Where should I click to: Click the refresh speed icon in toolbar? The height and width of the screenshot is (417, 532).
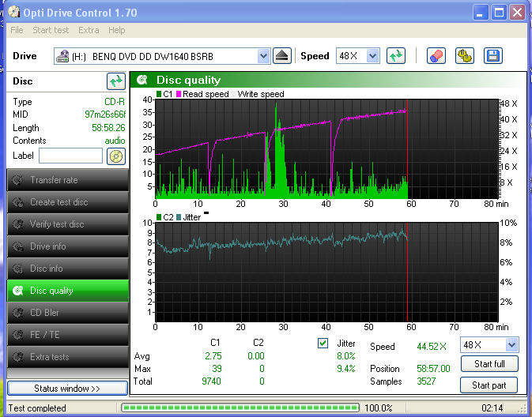pos(396,56)
